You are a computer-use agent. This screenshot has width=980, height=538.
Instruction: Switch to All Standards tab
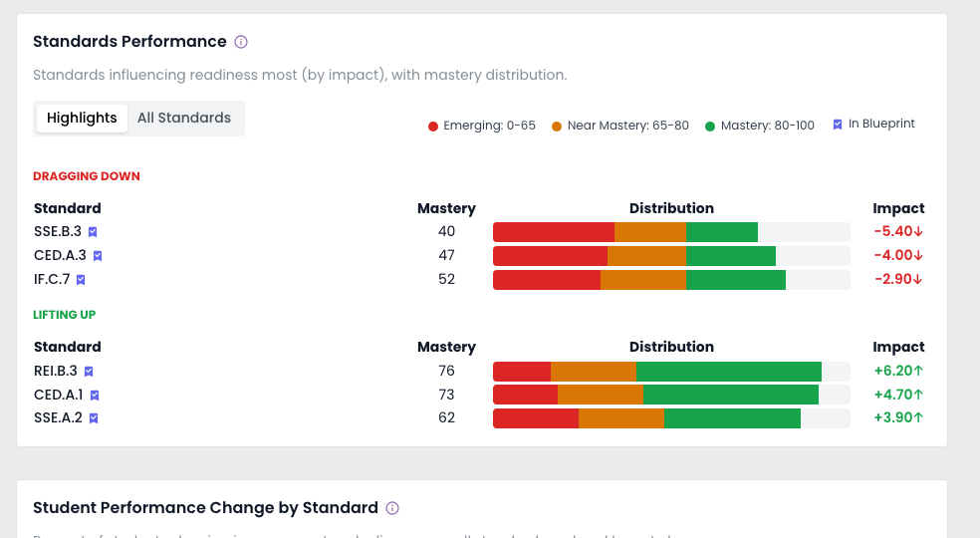click(x=183, y=119)
